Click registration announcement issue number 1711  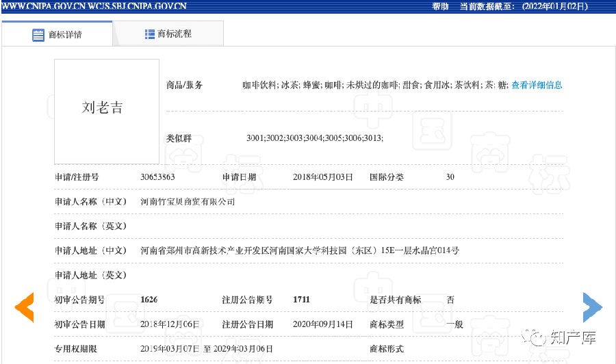[x=302, y=300]
